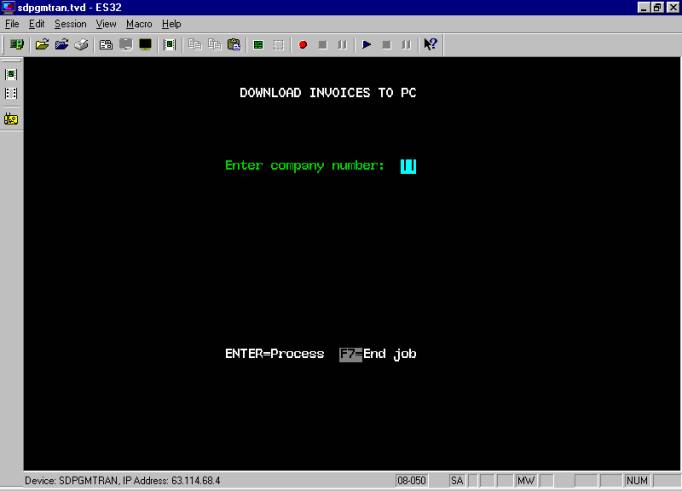Screen dimensions: 682x491
Task: Paste using the clipboard toolbar icon
Action: [234, 44]
